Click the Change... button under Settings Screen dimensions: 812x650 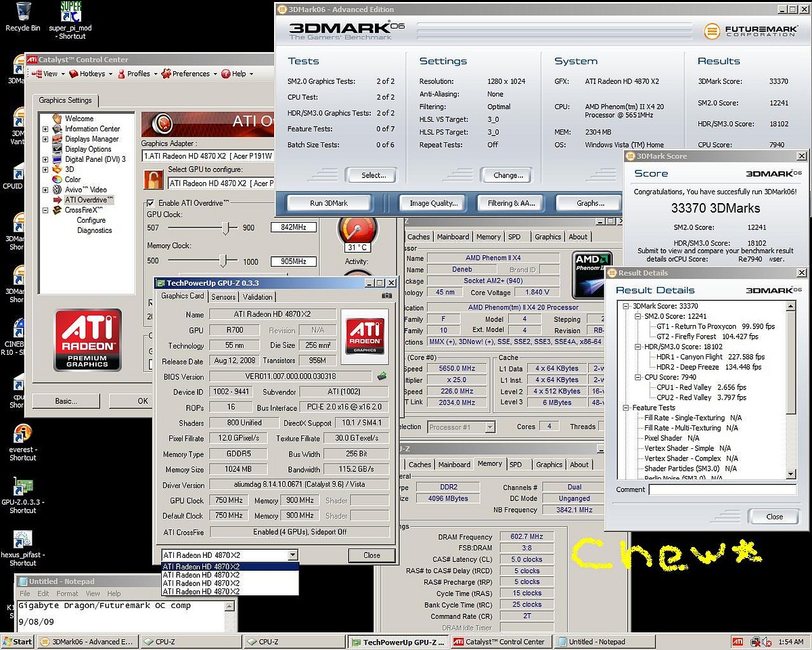tap(507, 175)
